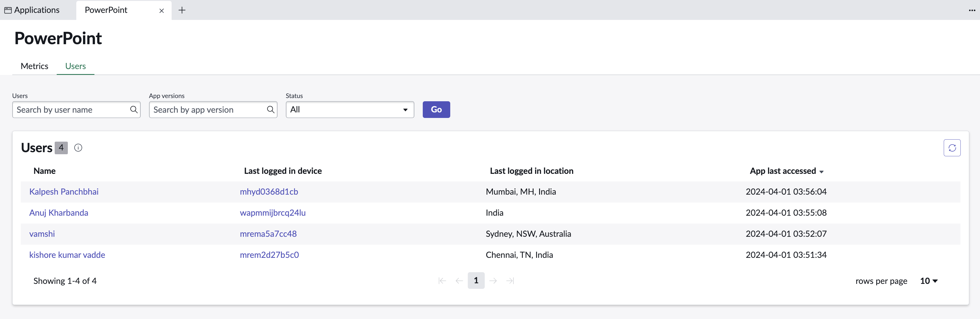Viewport: 980px width, 319px height.
Task: Click timestamp 2024-04-01 03:52:07
Action: (x=786, y=234)
